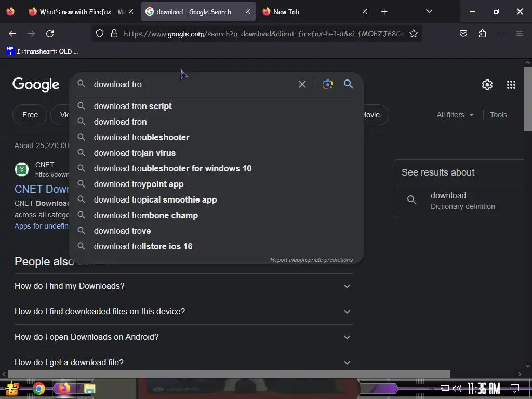Close the New Tab tab
This screenshot has width=532, height=399.
(x=364, y=11)
